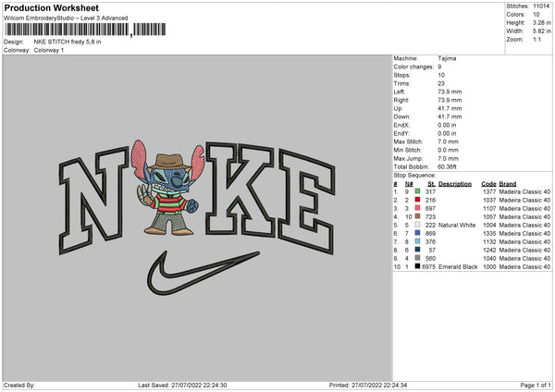
Task: Click the 'Down:' label
Action: (x=401, y=116)
